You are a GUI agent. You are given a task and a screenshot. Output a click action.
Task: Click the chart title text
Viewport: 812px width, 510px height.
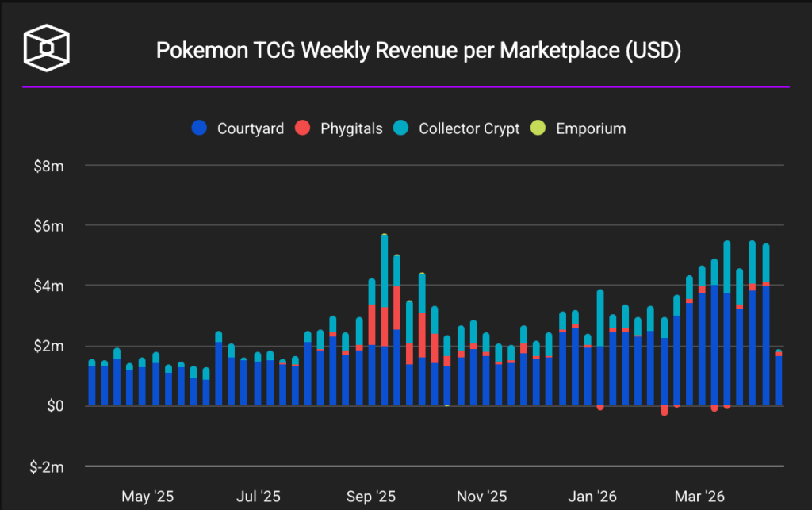[419, 51]
